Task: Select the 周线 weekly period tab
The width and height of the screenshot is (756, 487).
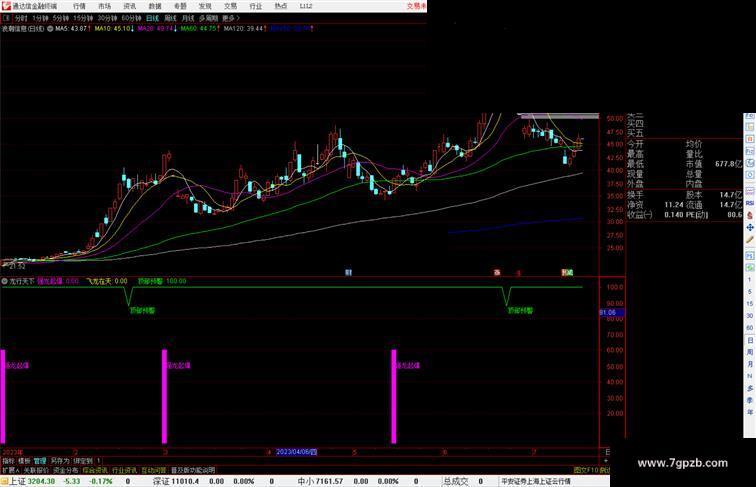Action: point(170,18)
